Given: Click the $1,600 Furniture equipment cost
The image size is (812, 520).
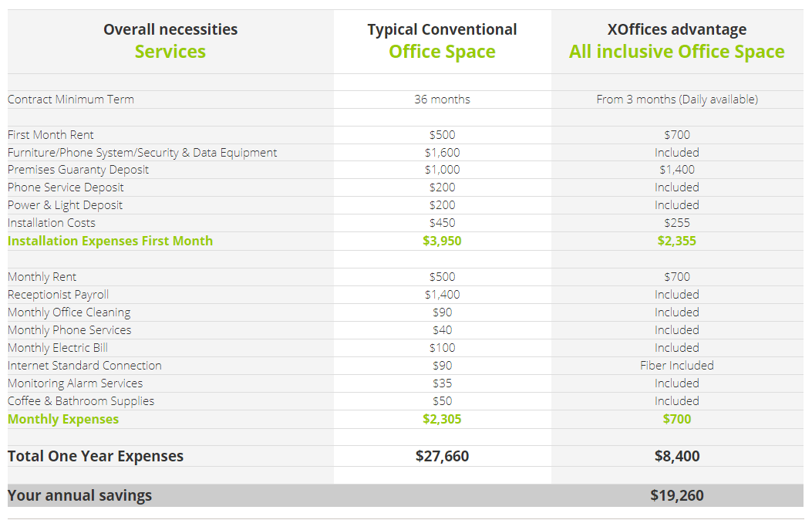Looking at the screenshot, I should [x=442, y=152].
